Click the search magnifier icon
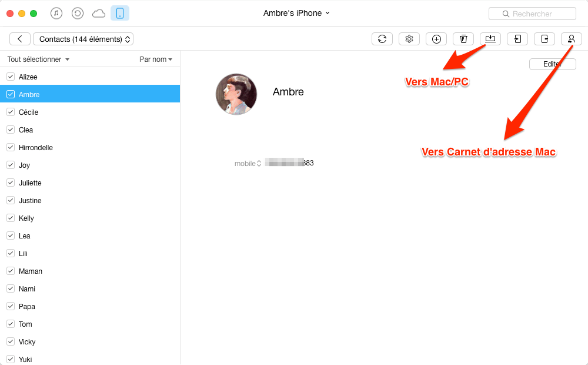Viewport: 588px width, 365px height. click(506, 14)
